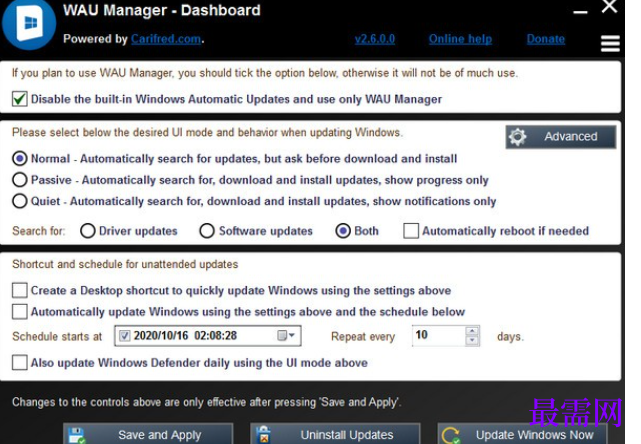Select Software updates search option
Screen dimensions: 641x444
207,231
